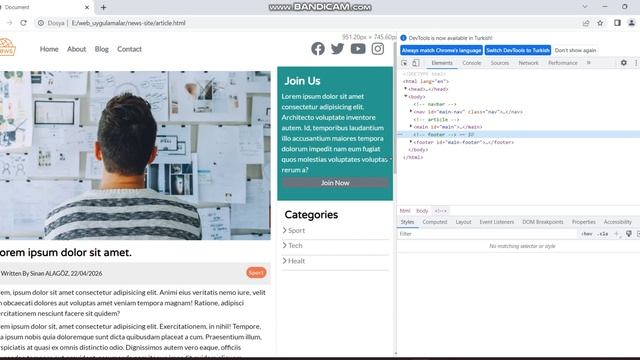Expand the head element node
This screenshot has width=640, height=360.
coord(406,89)
